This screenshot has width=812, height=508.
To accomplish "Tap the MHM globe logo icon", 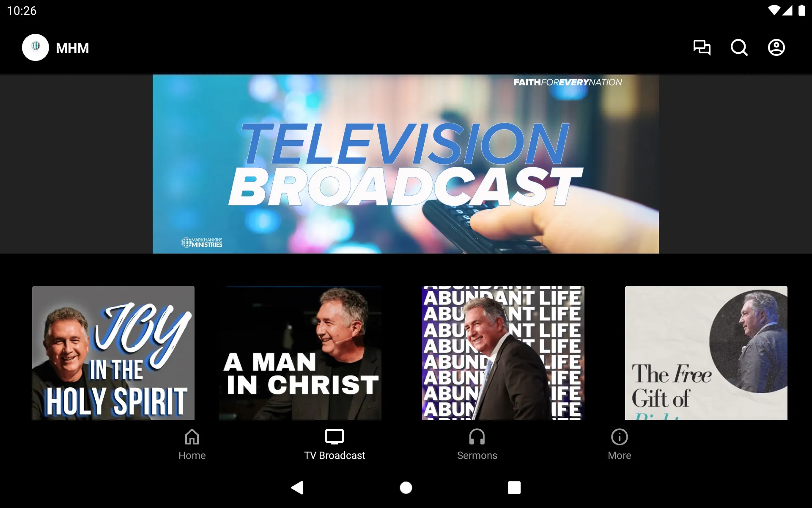I will click(x=35, y=47).
